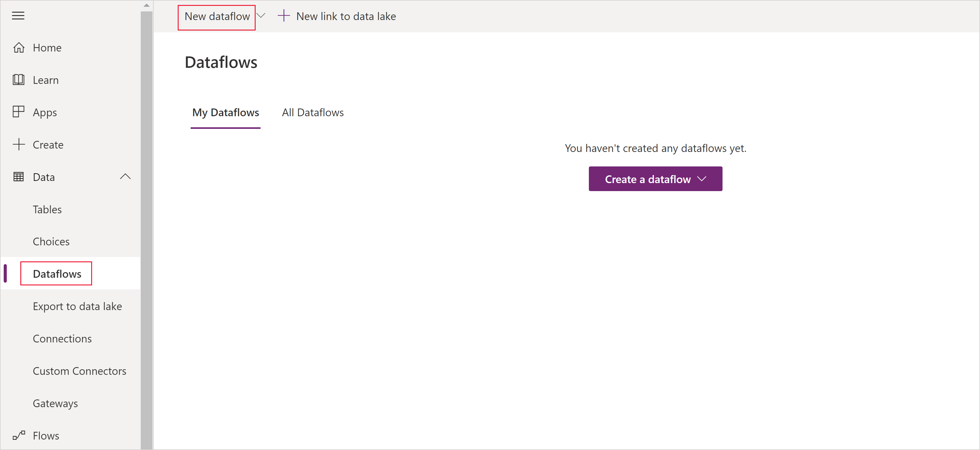The height and width of the screenshot is (450, 980).
Task: Open Tables in the Data section
Action: pos(47,209)
